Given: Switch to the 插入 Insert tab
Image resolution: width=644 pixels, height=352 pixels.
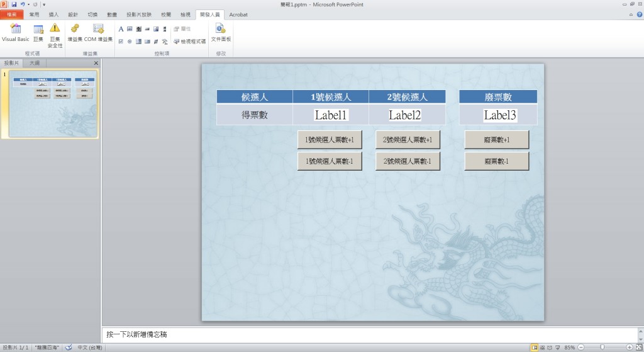Looking at the screenshot, I should (54, 14).
